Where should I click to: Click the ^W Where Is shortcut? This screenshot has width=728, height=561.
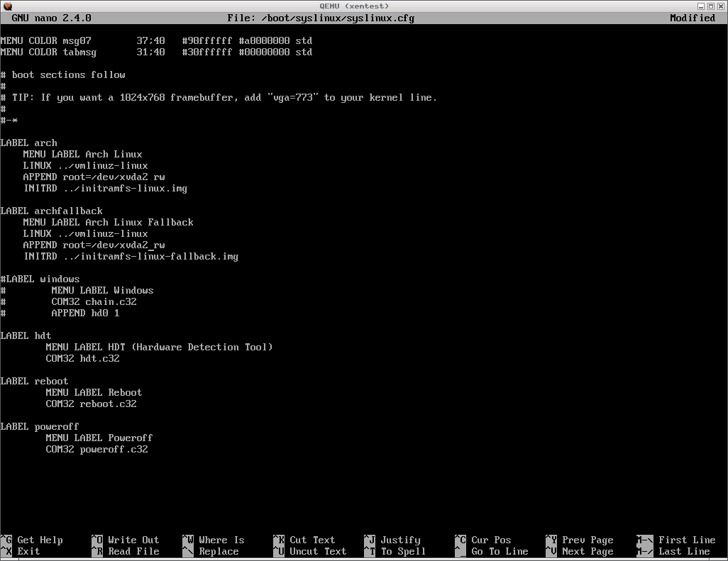click(x=213, y=540)
